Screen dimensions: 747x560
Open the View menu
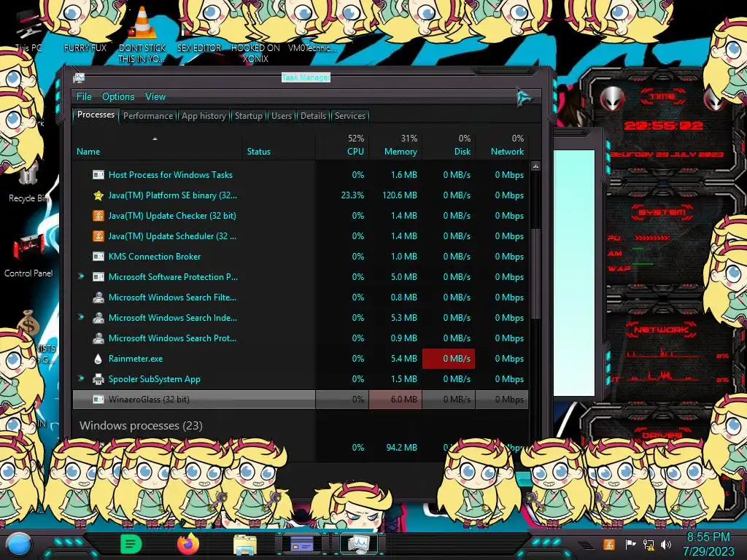tap(155, 97)
